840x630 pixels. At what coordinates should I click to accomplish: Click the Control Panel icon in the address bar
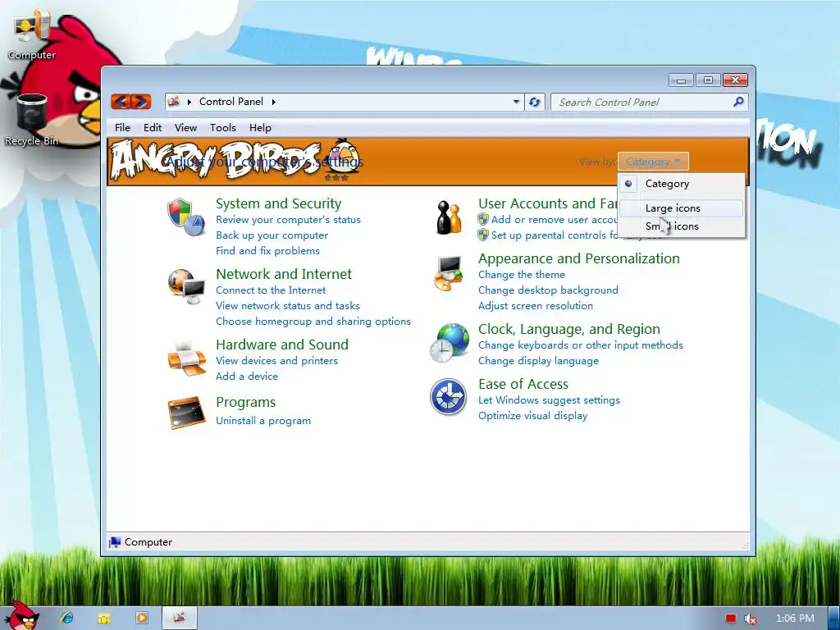tap(174, 101)
